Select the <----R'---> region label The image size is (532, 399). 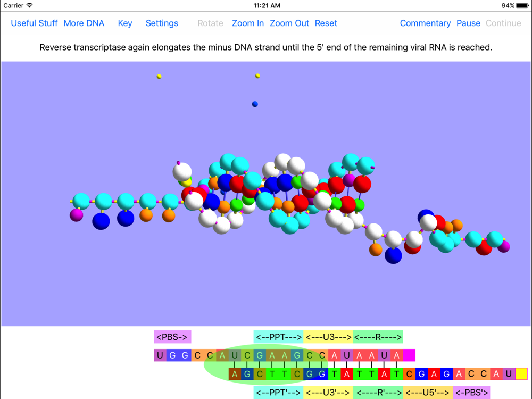coord(378,392)
